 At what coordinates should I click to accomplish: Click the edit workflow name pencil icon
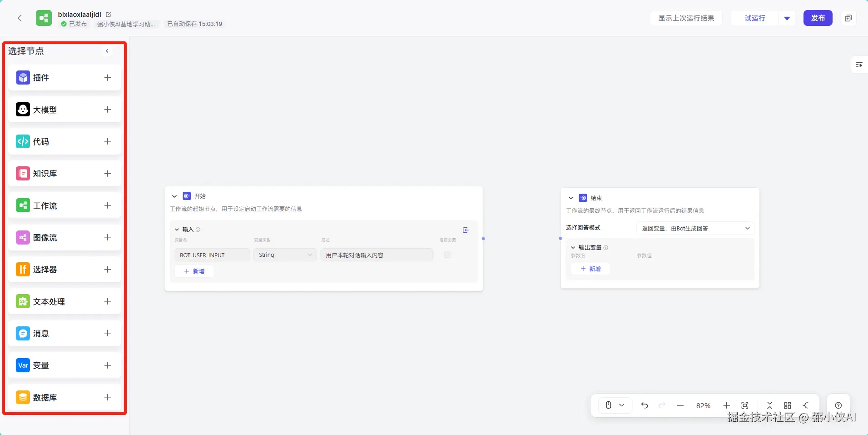109,15
